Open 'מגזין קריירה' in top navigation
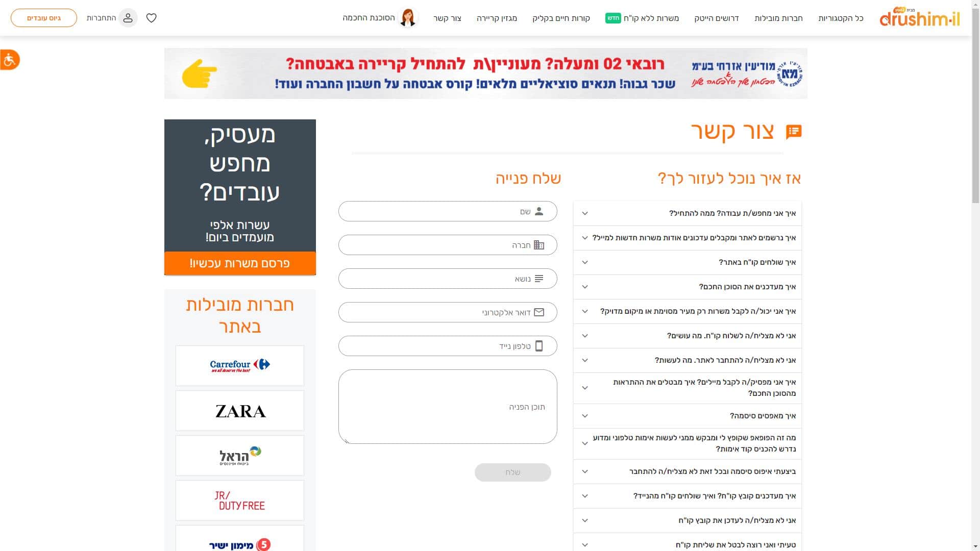Image resolution: width=980 pixels, height=551 pixels. pyautogui.click(x=497, y=18)
